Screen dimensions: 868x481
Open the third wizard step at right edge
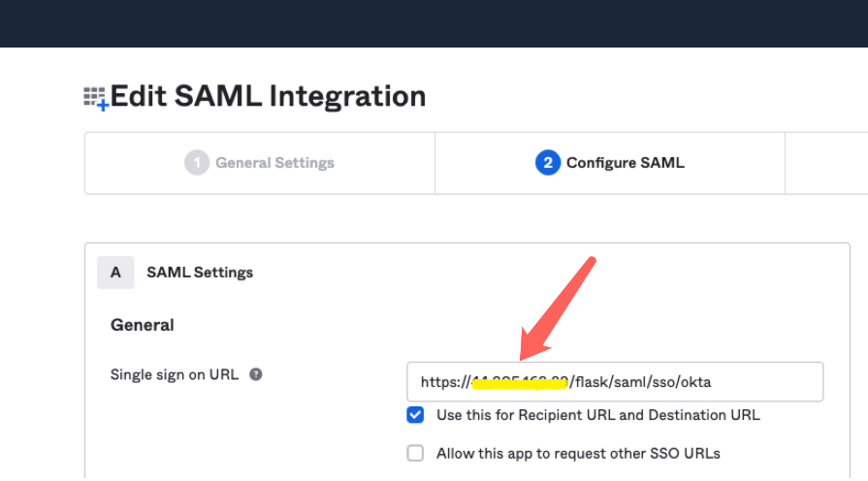pyautogui.click(x=825, y=163)
